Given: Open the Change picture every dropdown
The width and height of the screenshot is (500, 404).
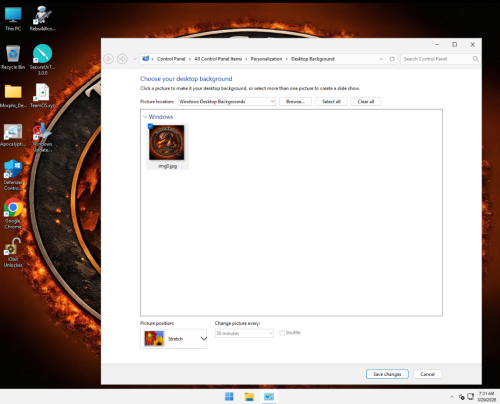Looking at the screenshot, I should (244, 333).
